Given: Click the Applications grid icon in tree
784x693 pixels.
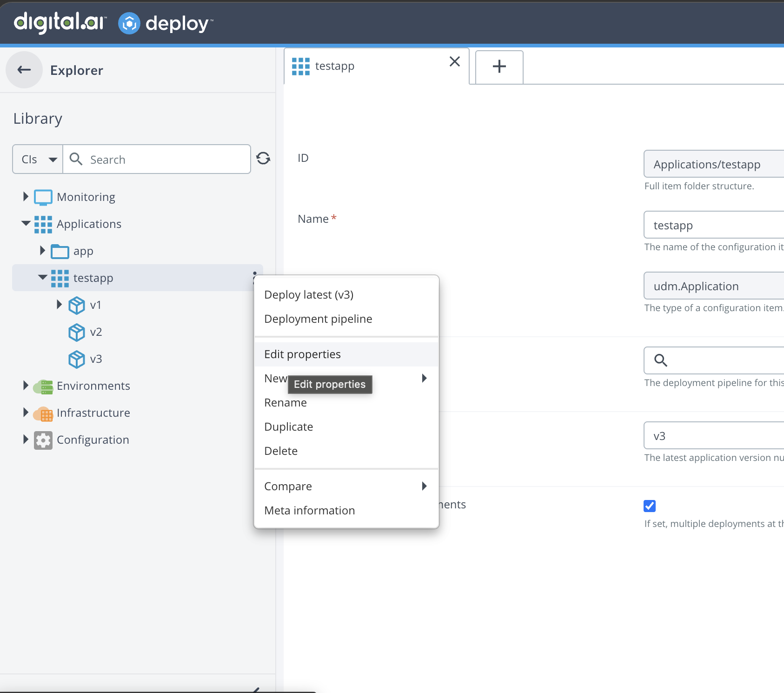Looking at the screenshot, I should click(43, 224).
